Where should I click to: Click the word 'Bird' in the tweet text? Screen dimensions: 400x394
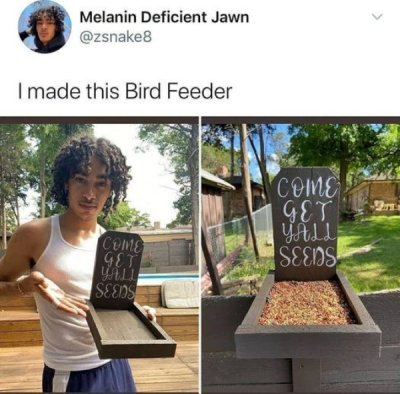143,91
